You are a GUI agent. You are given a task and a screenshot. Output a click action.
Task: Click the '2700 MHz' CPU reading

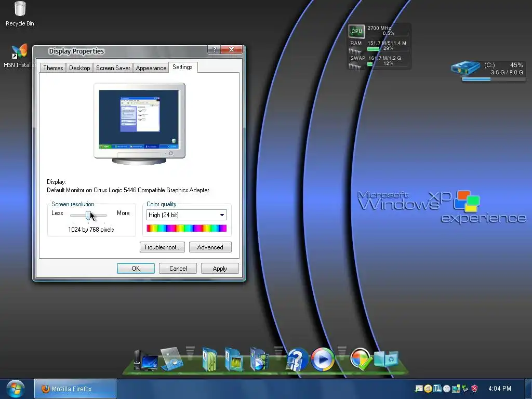tap(379, 28)
